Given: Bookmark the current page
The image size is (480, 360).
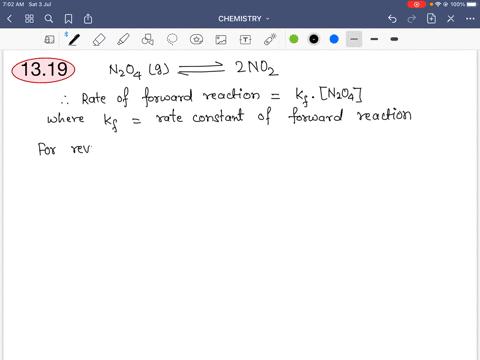Looking at the screenshot, I should pyautogui.click(x=68, y=19).
